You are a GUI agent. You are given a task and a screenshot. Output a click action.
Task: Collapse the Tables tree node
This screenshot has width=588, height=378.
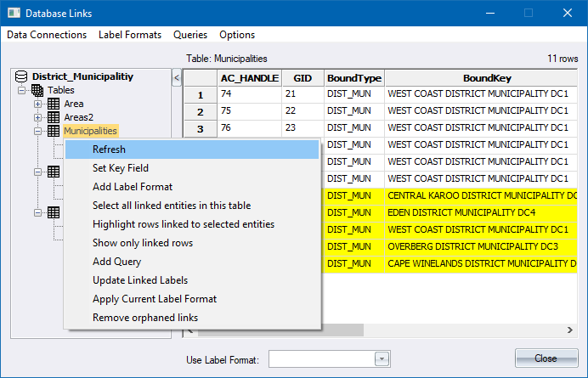point(23,90)
